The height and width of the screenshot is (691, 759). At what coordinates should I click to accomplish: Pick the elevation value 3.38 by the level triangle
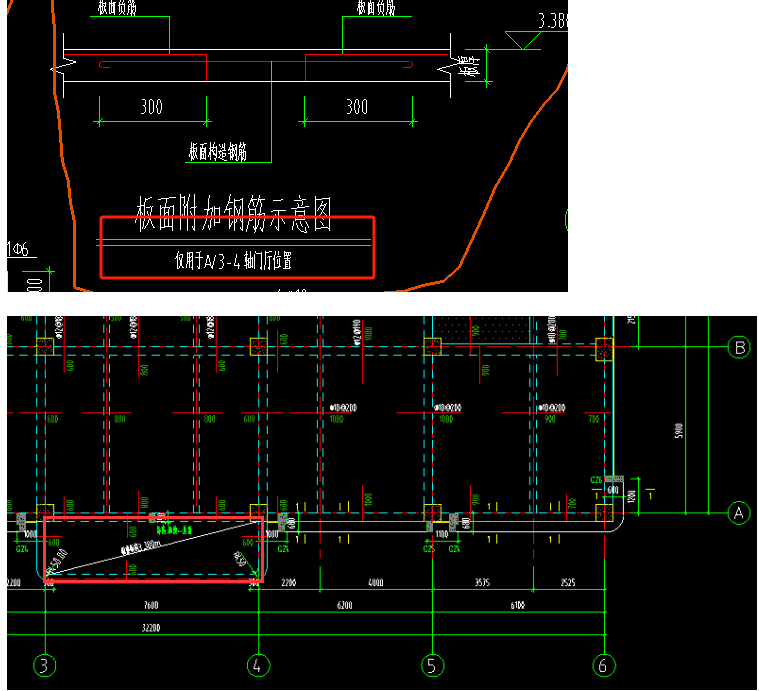[553, 21]
